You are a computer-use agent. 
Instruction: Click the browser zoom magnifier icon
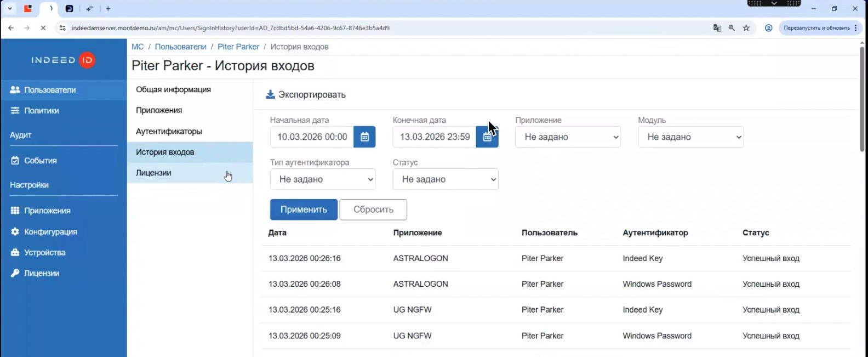tap(732, 28)
